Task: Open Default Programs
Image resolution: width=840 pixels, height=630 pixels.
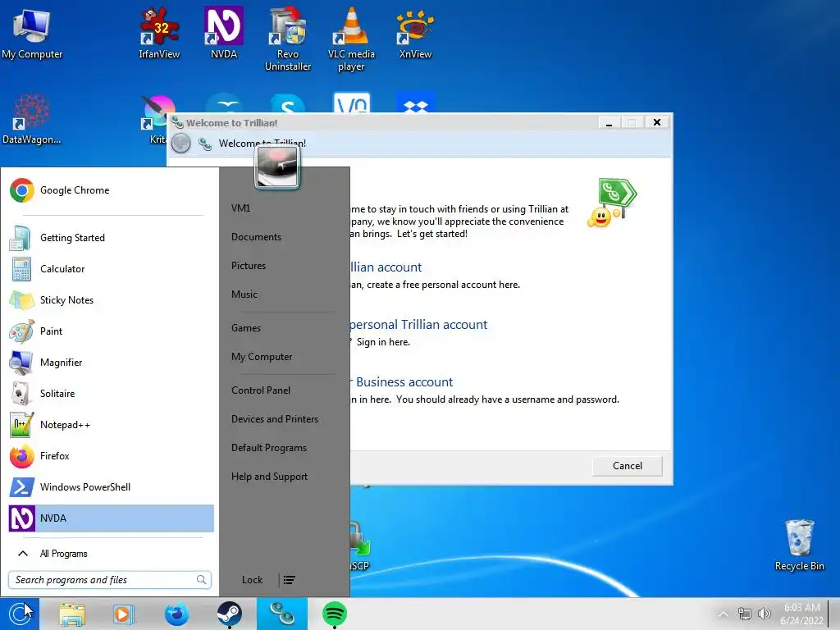Action: 269,448
